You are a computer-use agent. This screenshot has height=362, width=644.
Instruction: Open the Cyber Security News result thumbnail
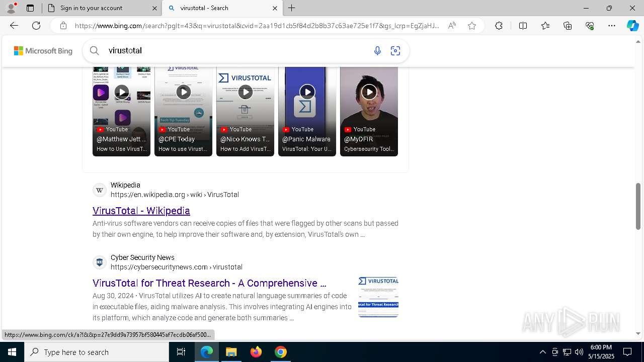click(378, 297)
